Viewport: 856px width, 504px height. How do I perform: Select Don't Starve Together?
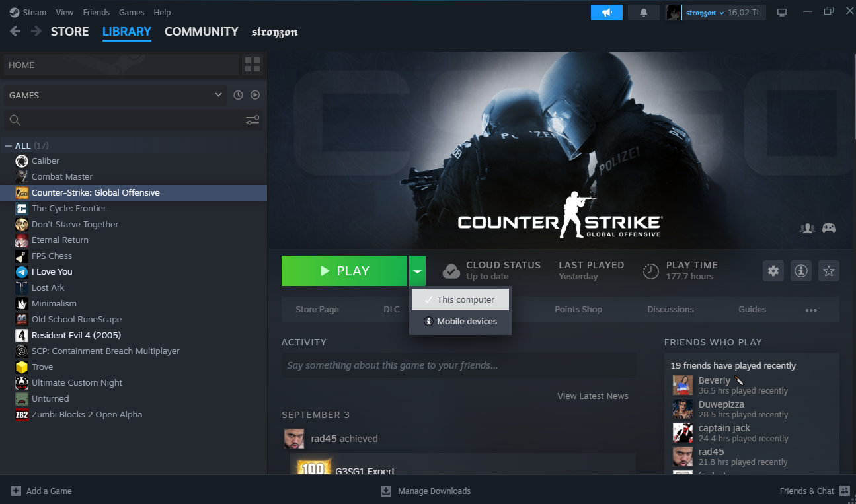(x=134, y=224)
